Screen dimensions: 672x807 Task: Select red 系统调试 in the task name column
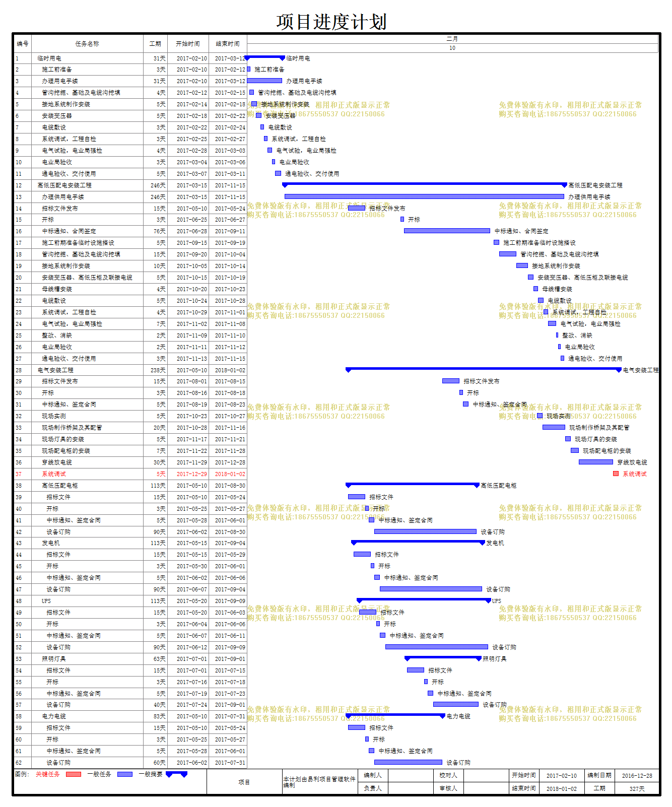[x=54, y=474]
